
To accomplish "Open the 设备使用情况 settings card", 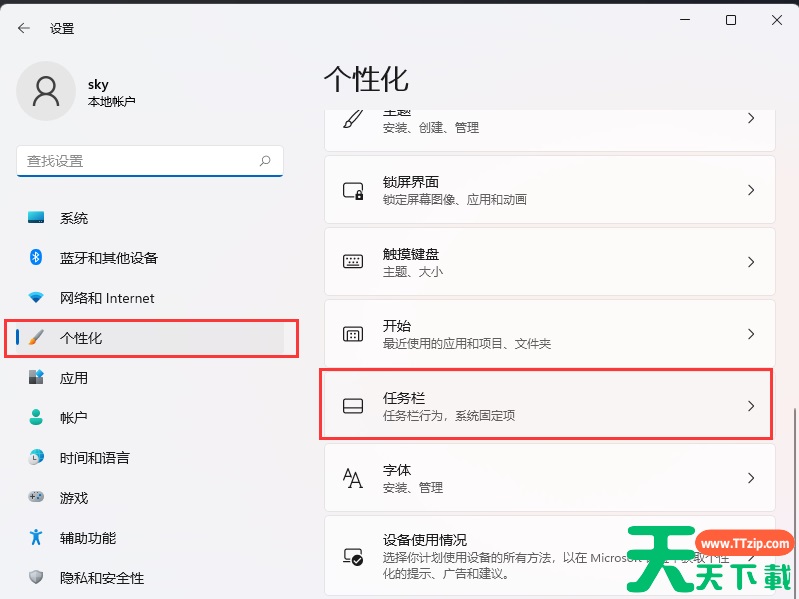I will pyautogui.click(x=550, y=556).
